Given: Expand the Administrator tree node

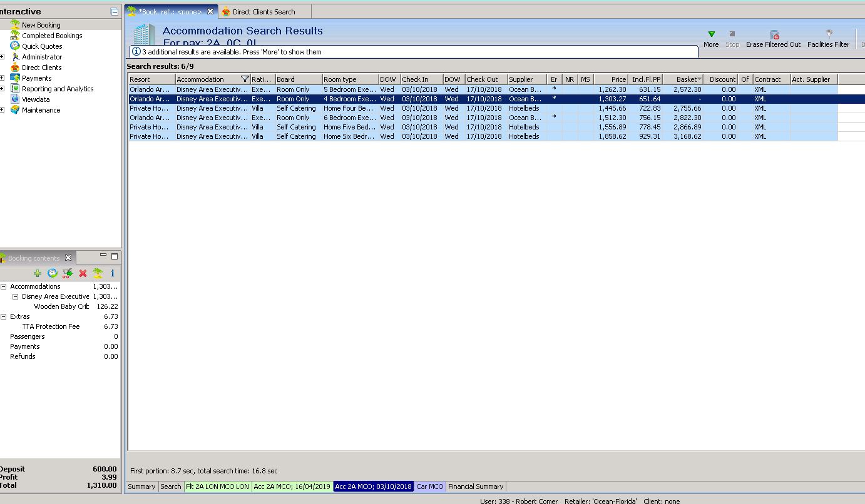Looking at the screenshot, I should (x=3, y=57).
